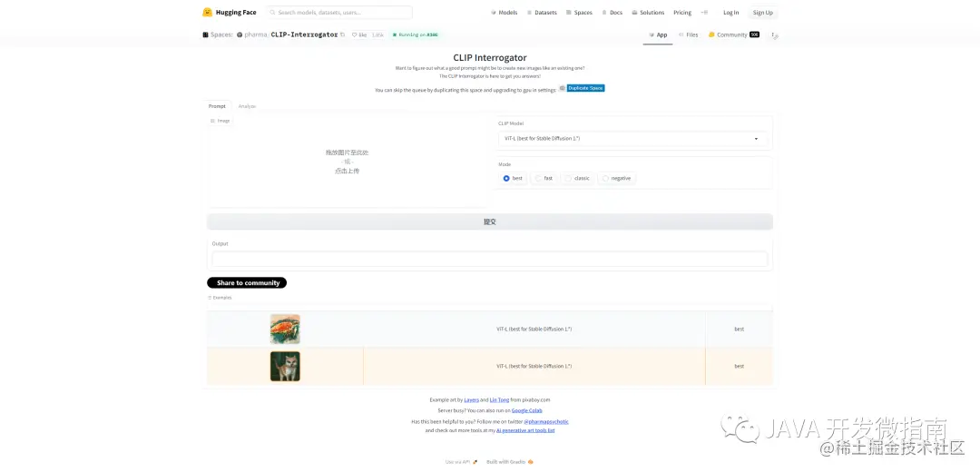
Task: Open the Lin Tong artist link
Action: click(x=499, y=399)
